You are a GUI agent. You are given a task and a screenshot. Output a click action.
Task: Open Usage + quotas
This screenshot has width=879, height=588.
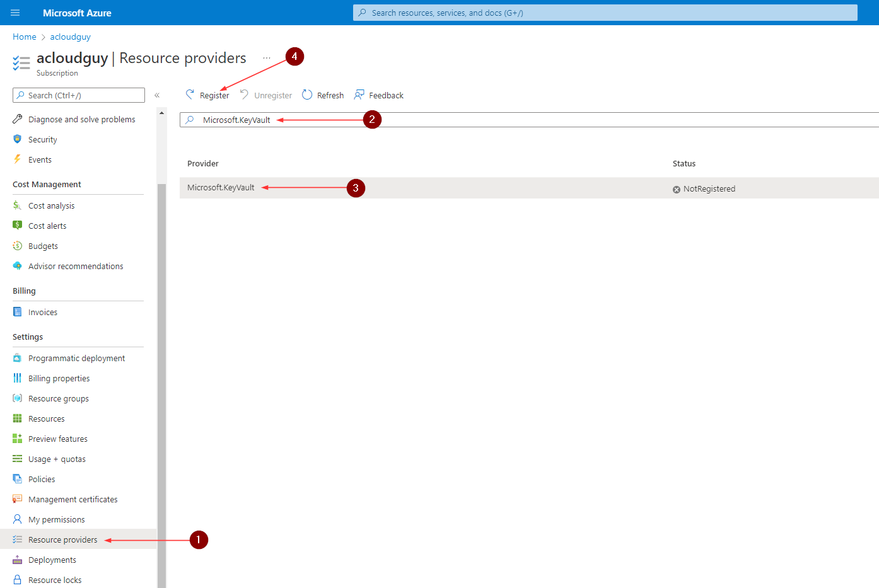57,458
